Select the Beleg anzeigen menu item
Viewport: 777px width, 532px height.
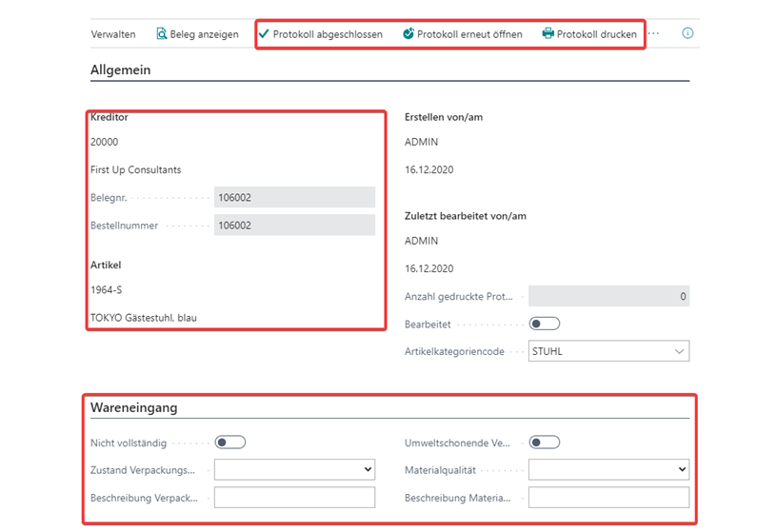tap(198, 34)
